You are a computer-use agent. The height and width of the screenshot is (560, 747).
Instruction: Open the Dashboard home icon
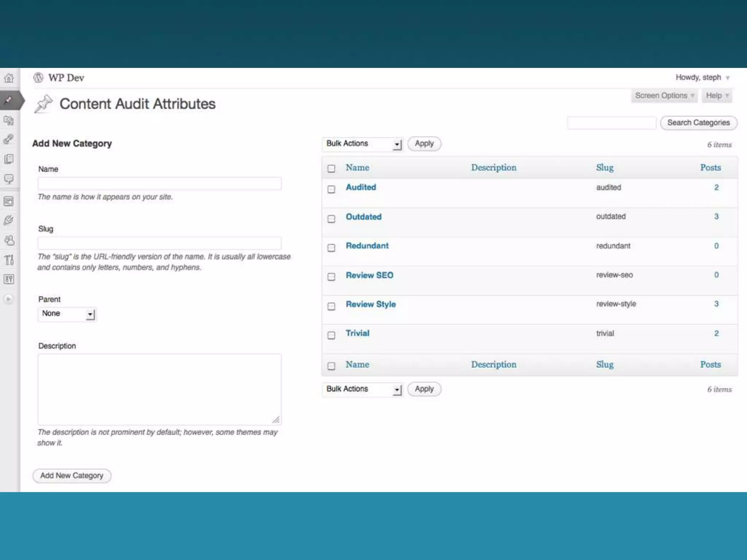[9, 78]
